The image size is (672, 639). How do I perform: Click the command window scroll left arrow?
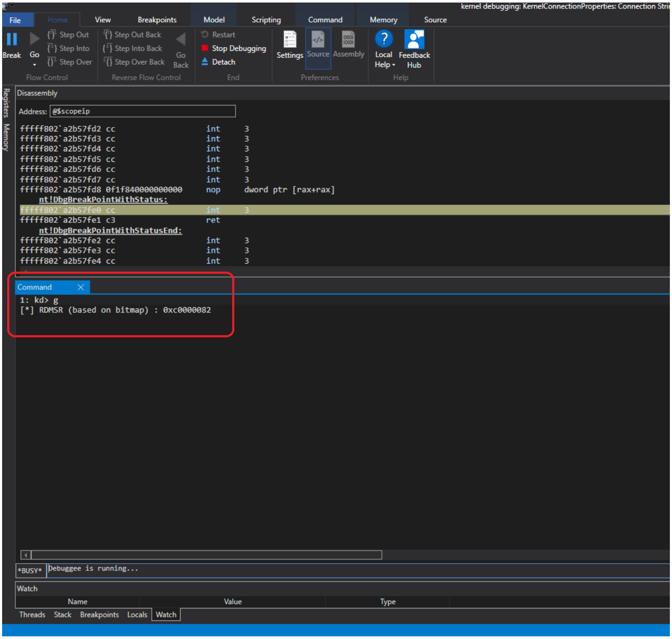coord(26,556)
